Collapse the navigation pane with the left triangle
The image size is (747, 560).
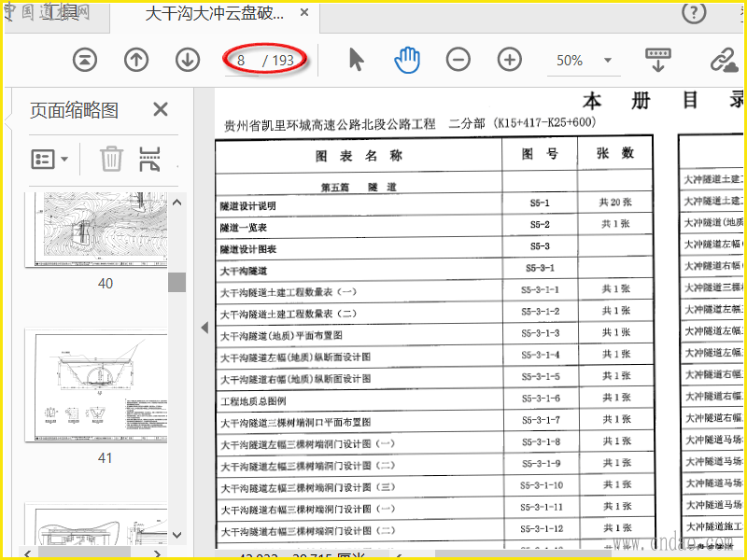tap(204, 328)
